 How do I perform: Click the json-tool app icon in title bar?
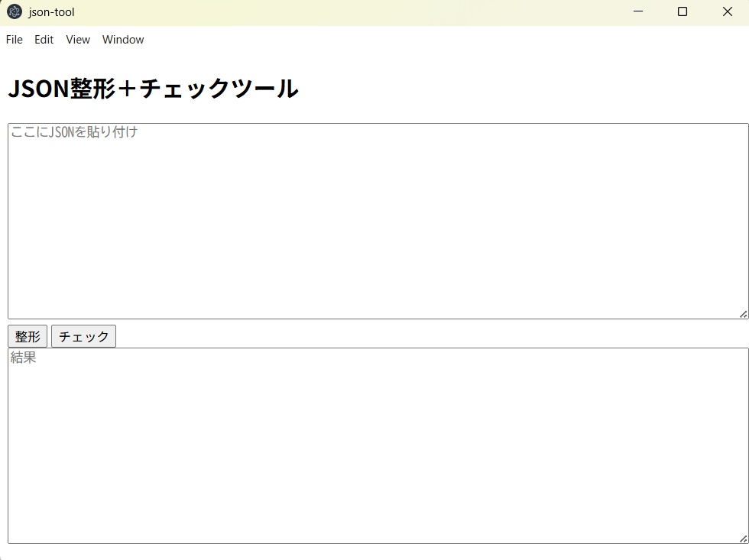(15, 12)
